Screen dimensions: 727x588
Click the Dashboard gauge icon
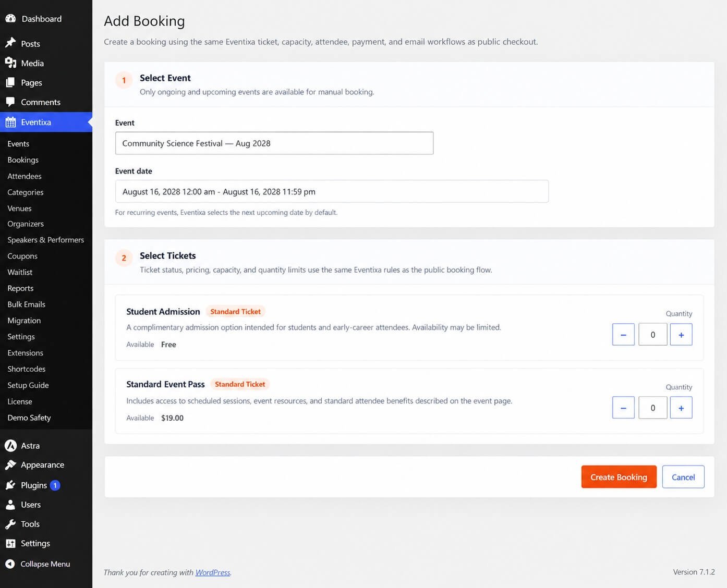coord(10,18)
